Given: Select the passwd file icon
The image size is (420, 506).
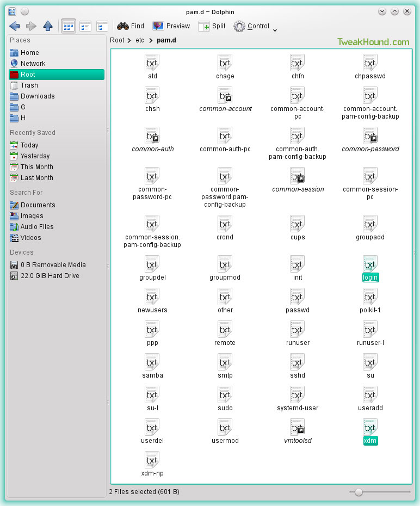Looking at the screenshot, I should pyautogui.click(x=298, y=297).
